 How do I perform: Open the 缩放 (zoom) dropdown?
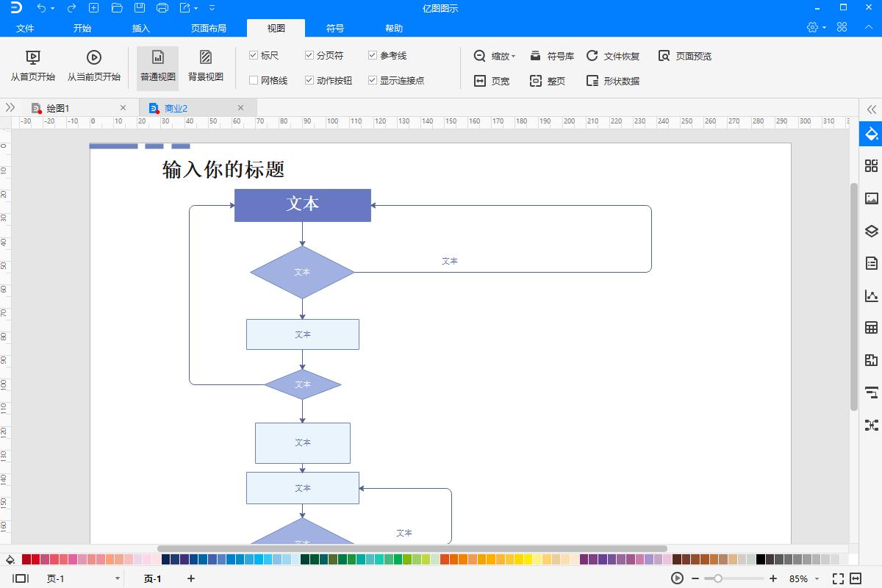(x=494, y=55)
